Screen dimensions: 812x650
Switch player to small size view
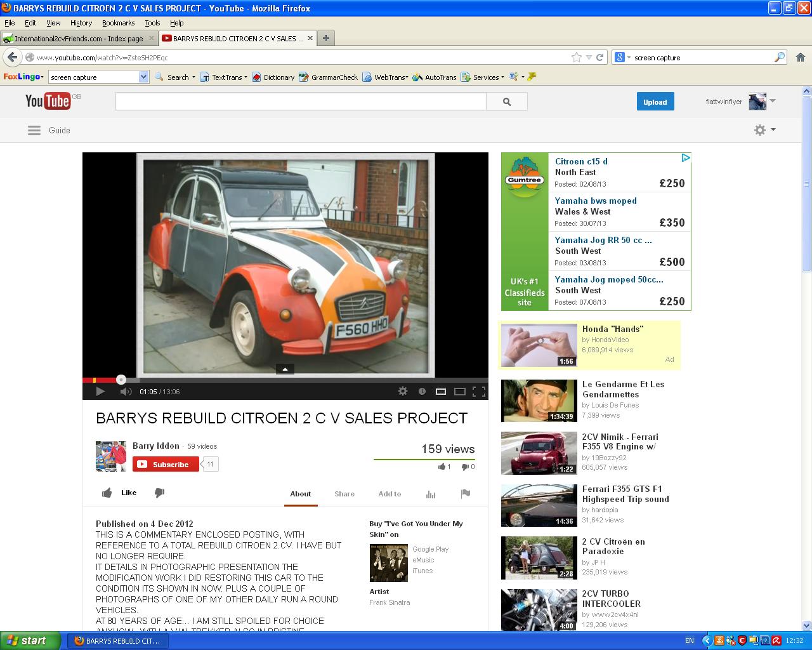coord(441,392)
